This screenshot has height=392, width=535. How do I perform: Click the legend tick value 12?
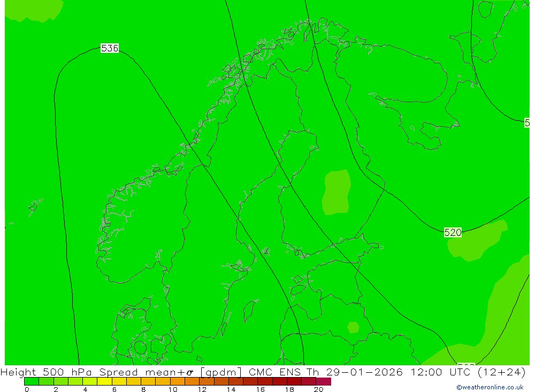[202, 389]
